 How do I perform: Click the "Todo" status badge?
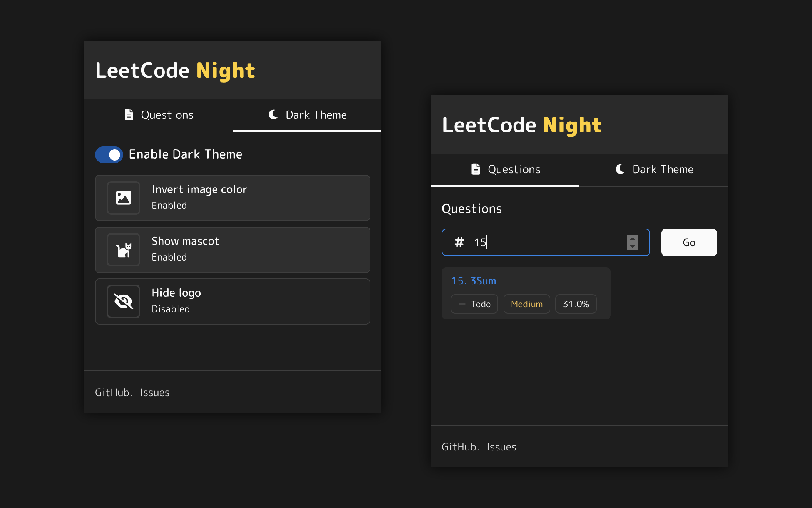point(474,304)
